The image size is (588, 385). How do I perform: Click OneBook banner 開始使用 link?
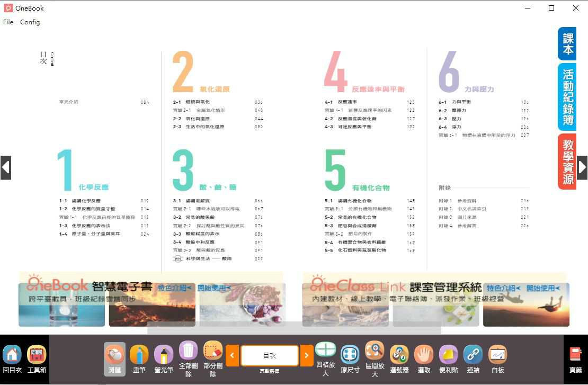[x=215, y=288]
